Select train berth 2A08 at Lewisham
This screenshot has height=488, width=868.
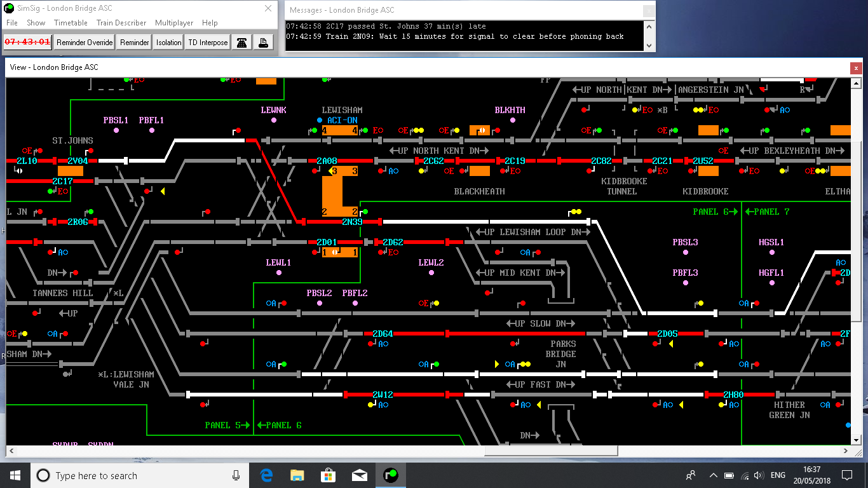coord(327,161)
